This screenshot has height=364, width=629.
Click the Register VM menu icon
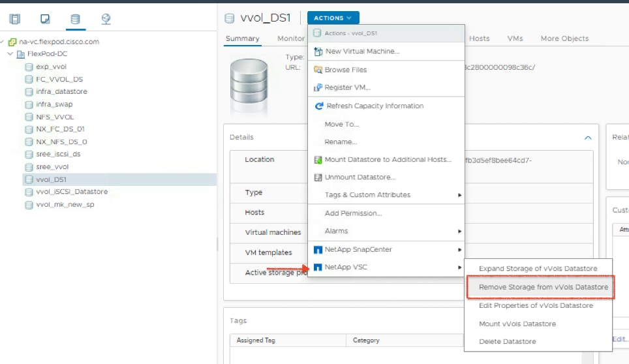click(318, 87)
